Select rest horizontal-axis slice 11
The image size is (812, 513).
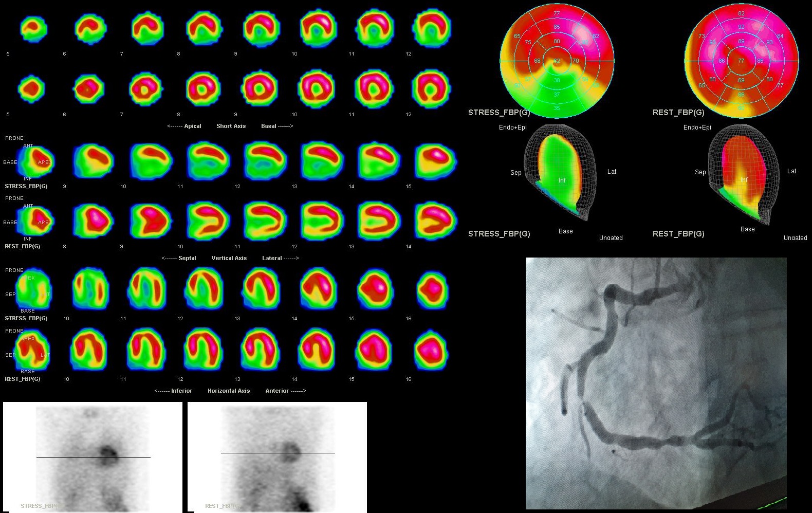click(x=147, y=350)
